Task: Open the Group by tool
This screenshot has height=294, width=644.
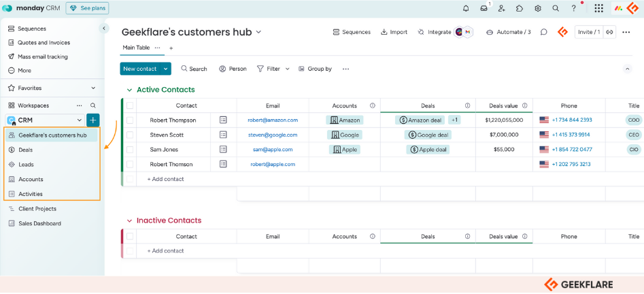Action: click(x=315, y=69)
